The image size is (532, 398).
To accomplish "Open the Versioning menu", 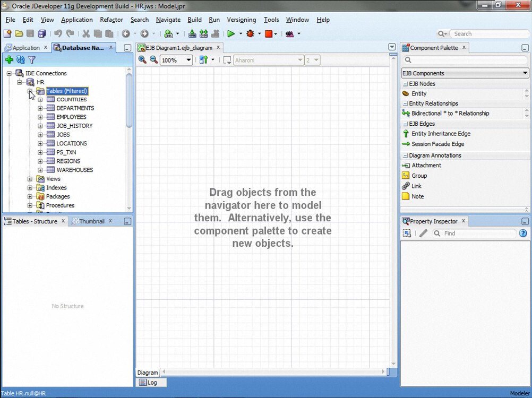I will (x=242, y=20).
